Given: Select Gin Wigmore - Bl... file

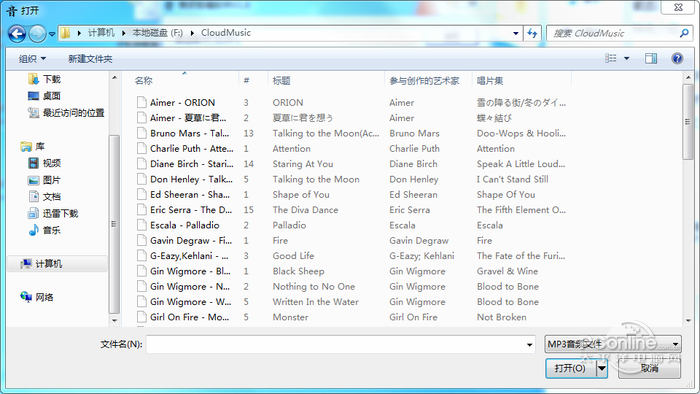Looking at the screenshot, I should tap(190, 271).
